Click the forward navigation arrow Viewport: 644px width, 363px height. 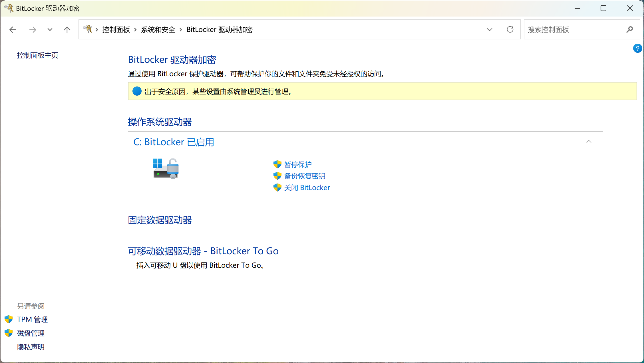tap(33, 30)
